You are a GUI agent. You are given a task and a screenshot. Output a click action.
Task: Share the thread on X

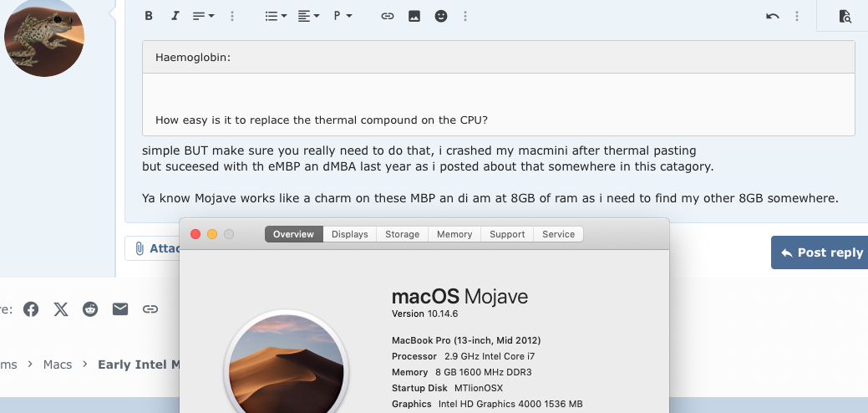pos(61,309)
